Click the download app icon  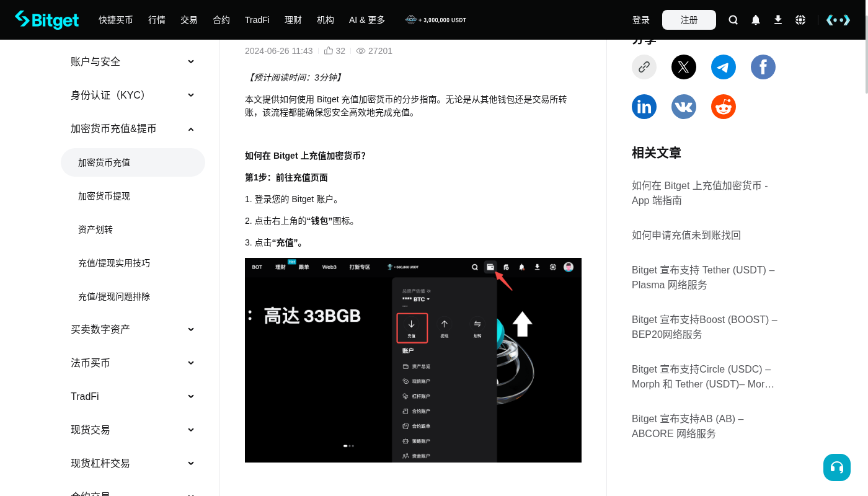(778, 20)
